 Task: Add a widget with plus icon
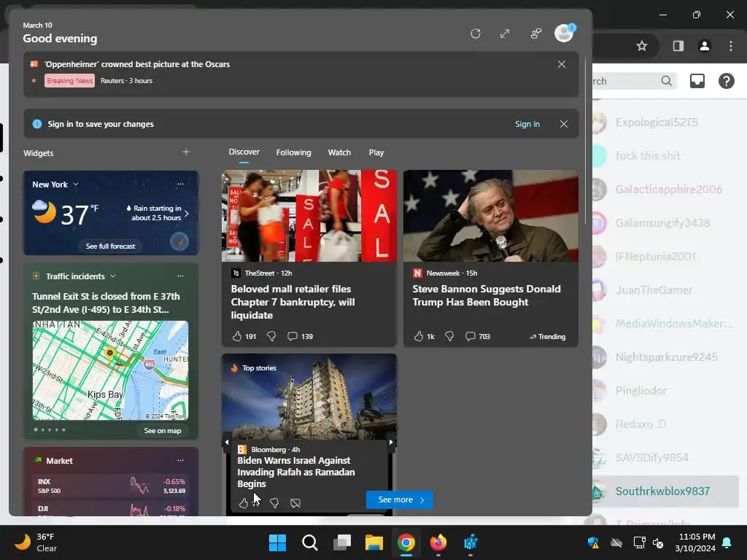[186, 152]
